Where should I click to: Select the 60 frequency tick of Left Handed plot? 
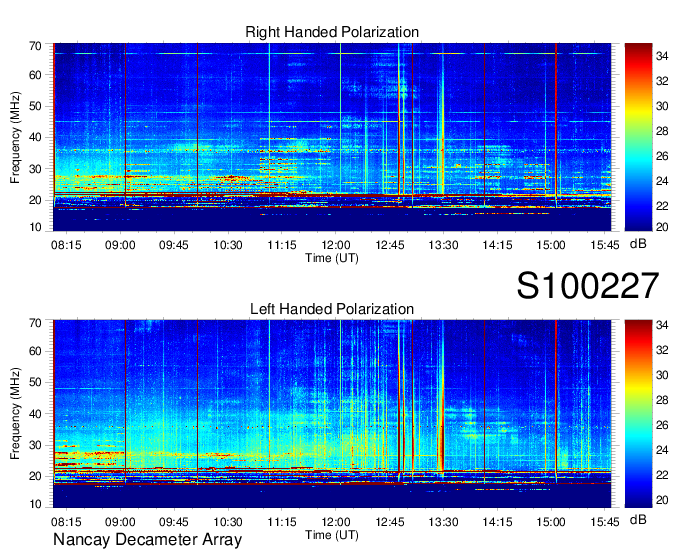(35, 351)
